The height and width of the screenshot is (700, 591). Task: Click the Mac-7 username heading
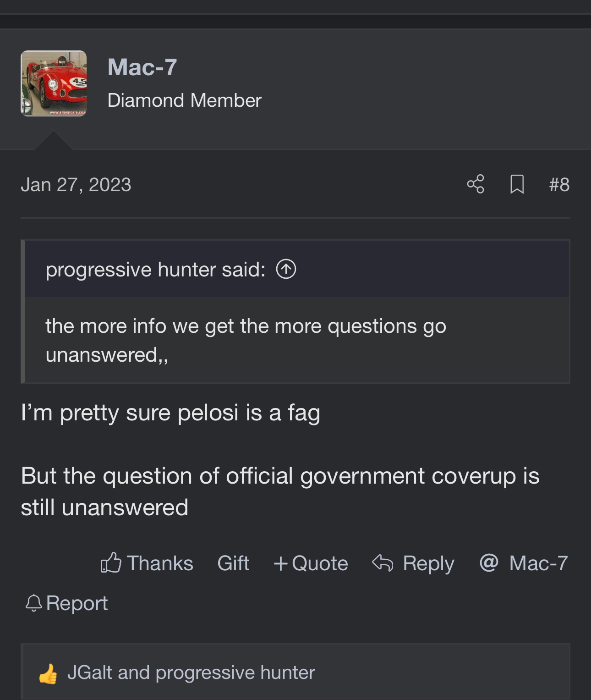(x=142, y=67)
